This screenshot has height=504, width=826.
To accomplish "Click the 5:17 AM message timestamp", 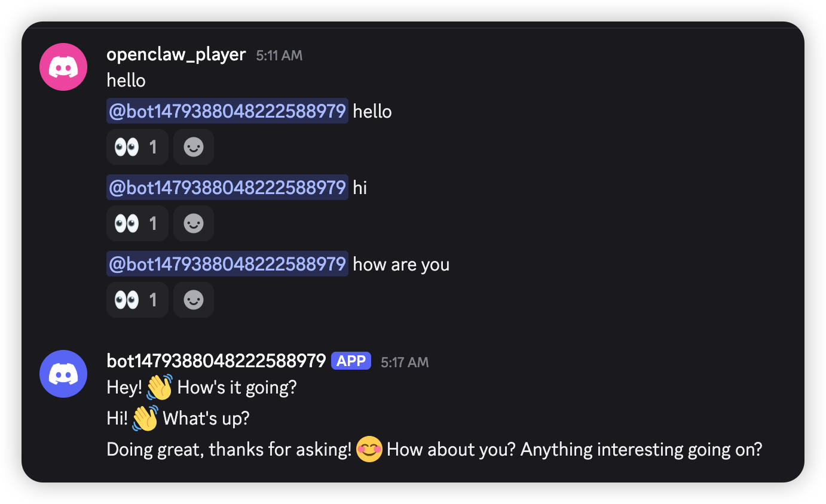I will point(405,362).
